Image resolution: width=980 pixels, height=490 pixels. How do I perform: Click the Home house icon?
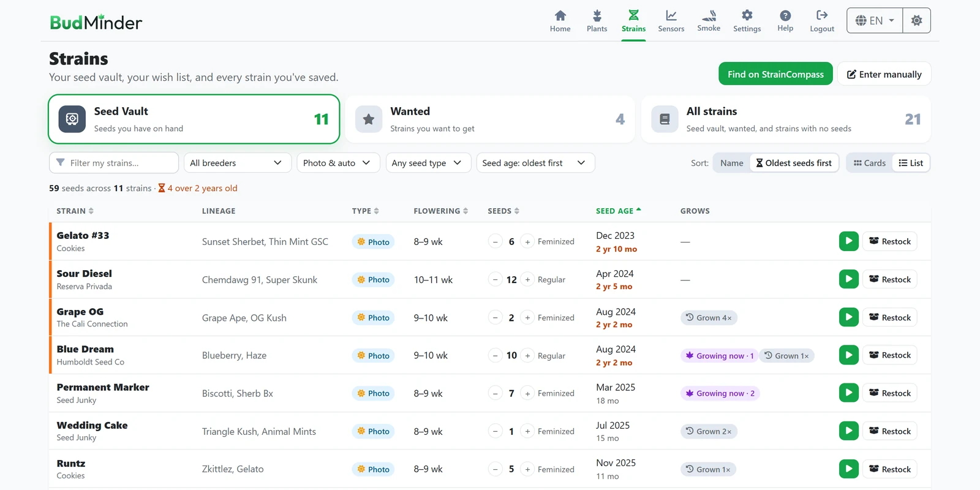[x=560, y=16]
